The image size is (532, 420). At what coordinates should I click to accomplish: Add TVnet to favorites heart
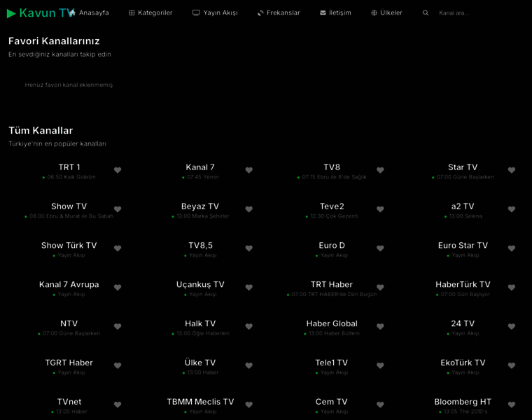(x=118, y=405)
